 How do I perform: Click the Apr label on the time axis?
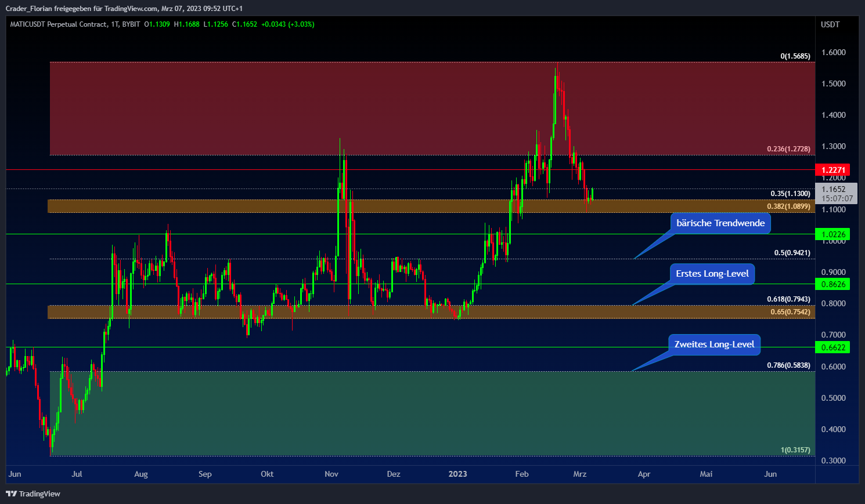pyautogui.click(x=644, y=474)
